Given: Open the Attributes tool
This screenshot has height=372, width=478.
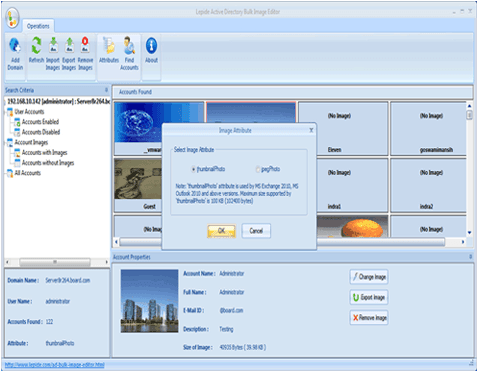Looking at the screenshot, I should pos(109,50).
